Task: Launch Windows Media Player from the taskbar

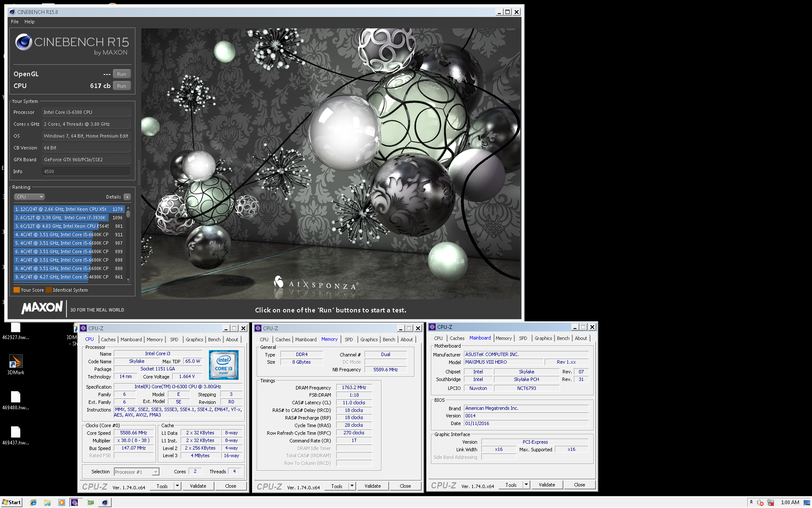Action: [62, 502]
